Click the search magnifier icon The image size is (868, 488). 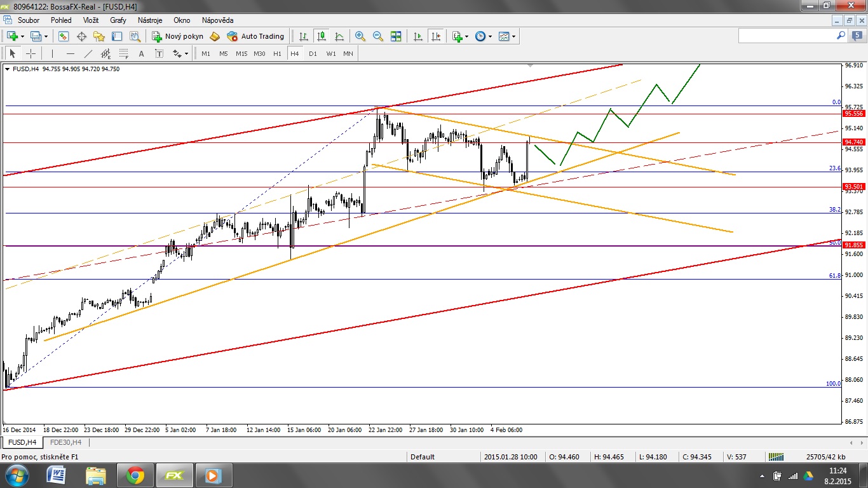(841, 36)
